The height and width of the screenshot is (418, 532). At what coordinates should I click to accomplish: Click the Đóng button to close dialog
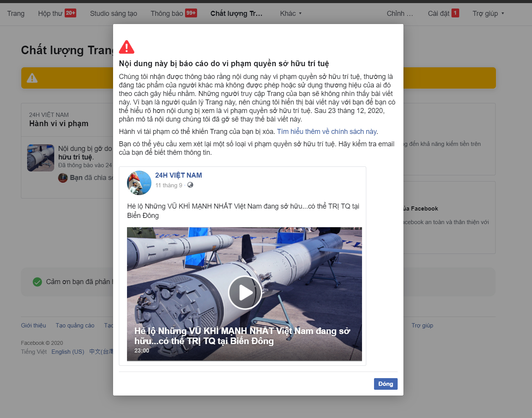(x=386, y=384)
